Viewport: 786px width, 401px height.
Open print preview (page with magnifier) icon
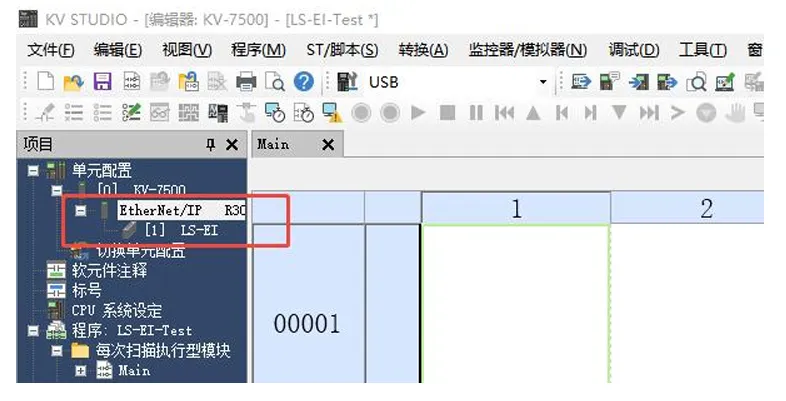point(275,82)
